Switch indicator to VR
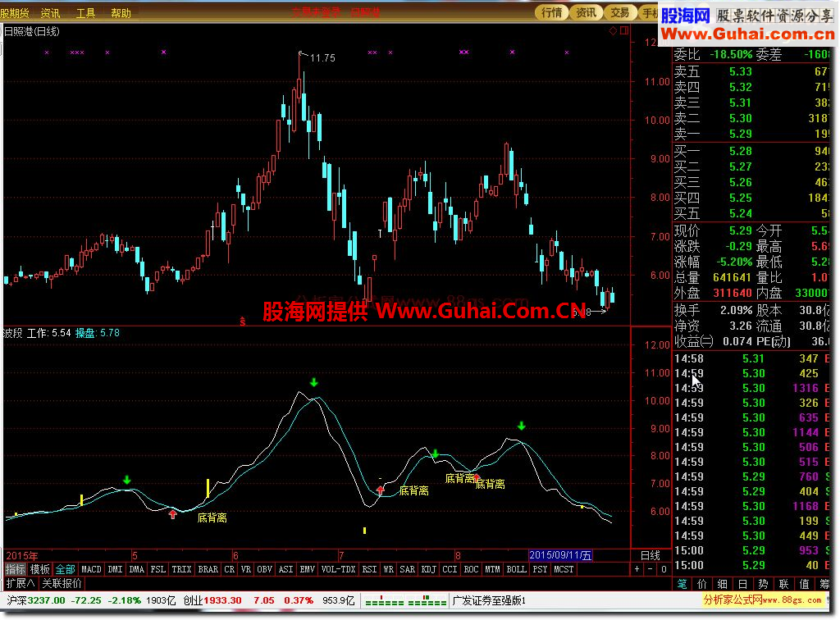This screenshot has height=620, width=840. pos(246,569)
